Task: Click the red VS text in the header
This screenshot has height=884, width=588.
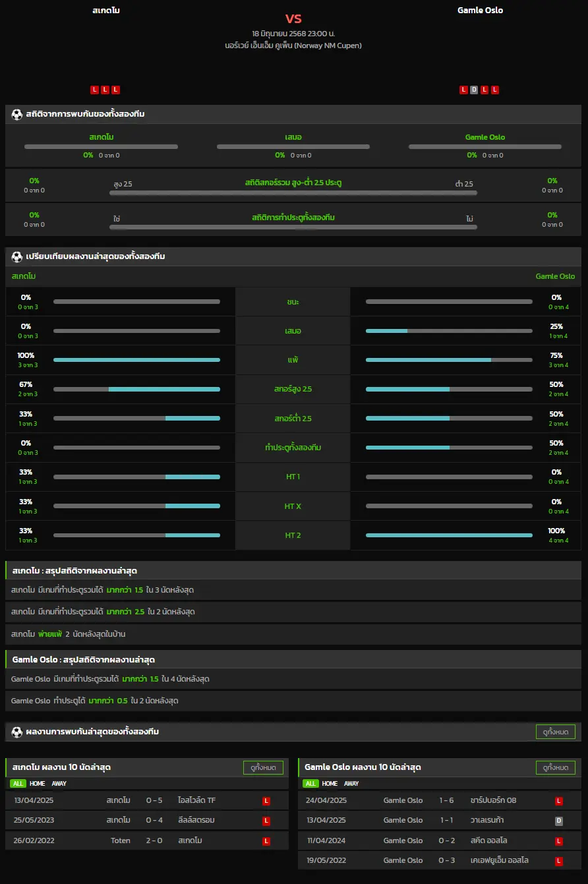Action: pos(293,18)
